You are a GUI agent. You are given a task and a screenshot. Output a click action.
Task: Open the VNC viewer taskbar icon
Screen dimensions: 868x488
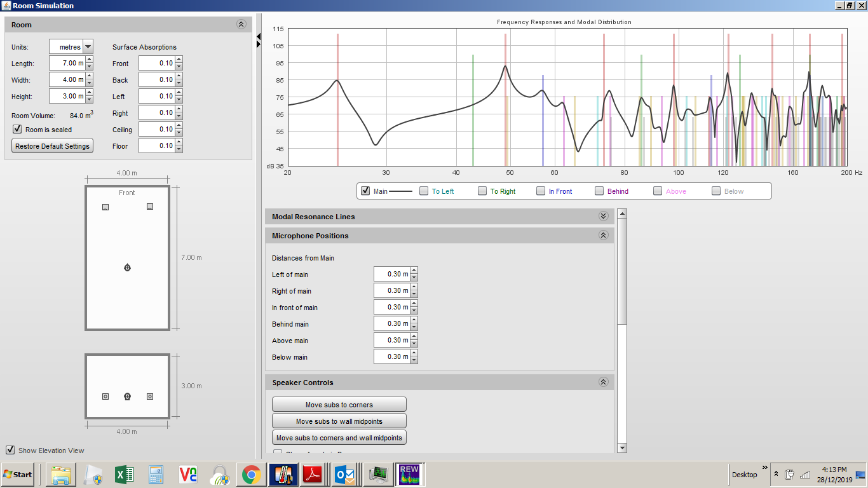[x=188, y=475]
